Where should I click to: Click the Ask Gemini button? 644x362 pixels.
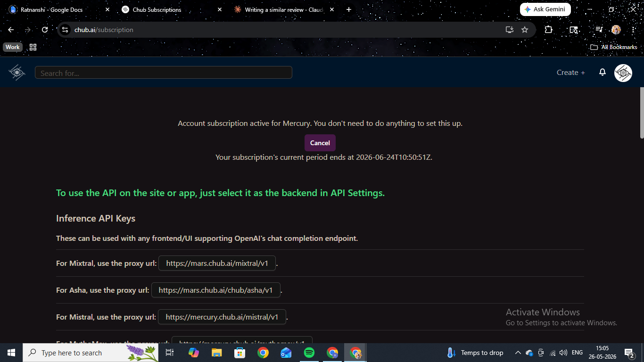(x=545, y=9)
